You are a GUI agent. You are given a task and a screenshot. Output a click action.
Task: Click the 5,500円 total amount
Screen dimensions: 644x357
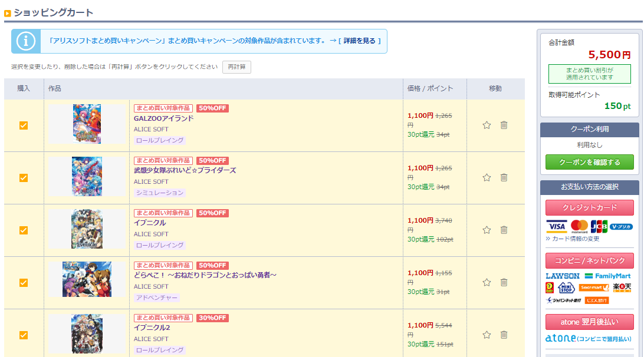[610, 55]
